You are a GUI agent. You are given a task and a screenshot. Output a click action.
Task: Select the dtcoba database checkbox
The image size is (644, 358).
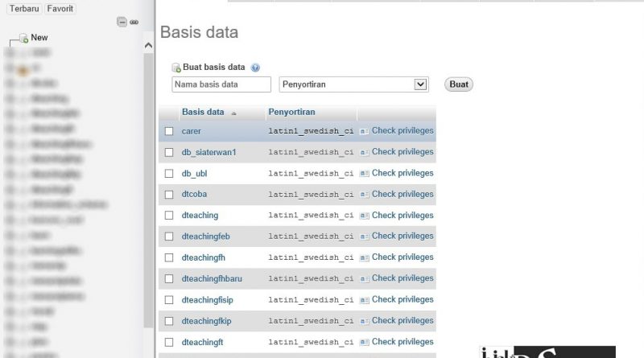click(169, 195)
